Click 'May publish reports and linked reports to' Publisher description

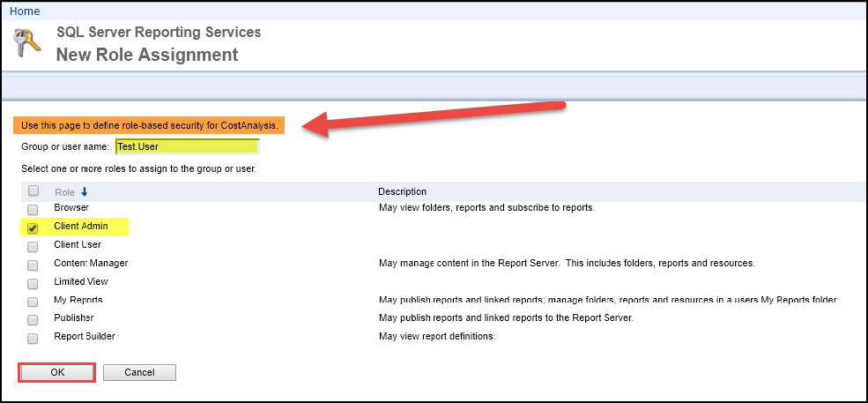click(506, 318)
